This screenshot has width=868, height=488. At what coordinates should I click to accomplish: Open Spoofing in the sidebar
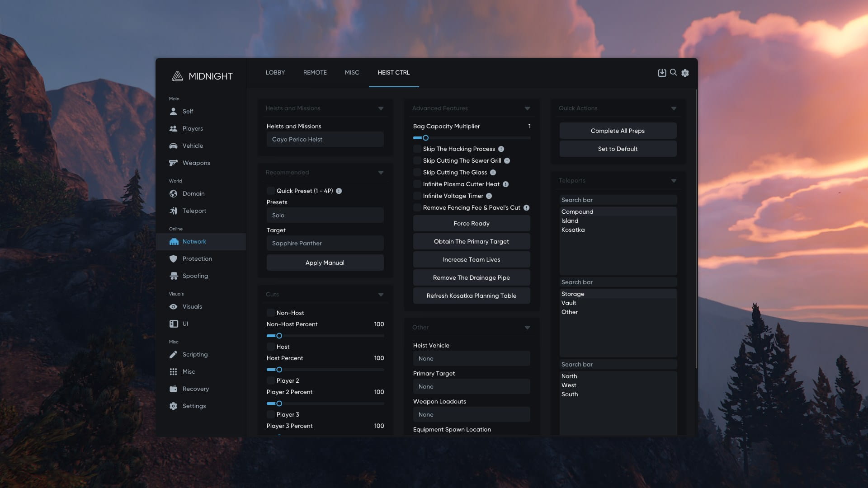point(195,276)
